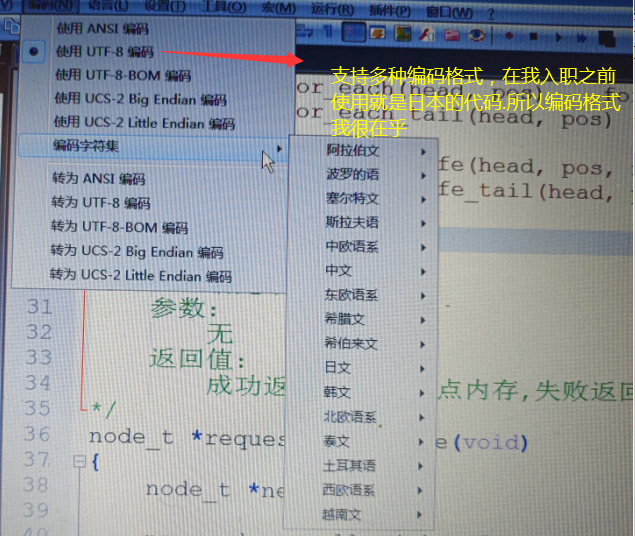Expand the 斯拉夫语 character set submenu

pos(362,222)
